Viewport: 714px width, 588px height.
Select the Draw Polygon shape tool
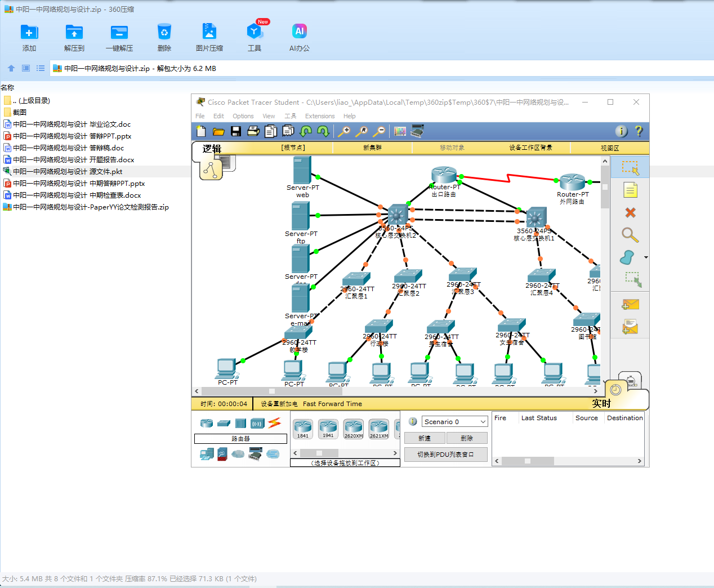point(627,257)
